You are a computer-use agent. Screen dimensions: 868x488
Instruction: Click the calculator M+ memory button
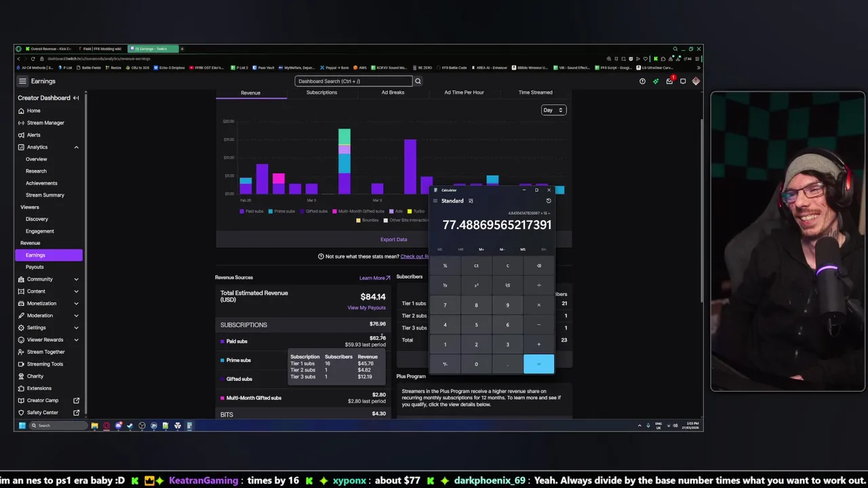[x=481, y=249]
